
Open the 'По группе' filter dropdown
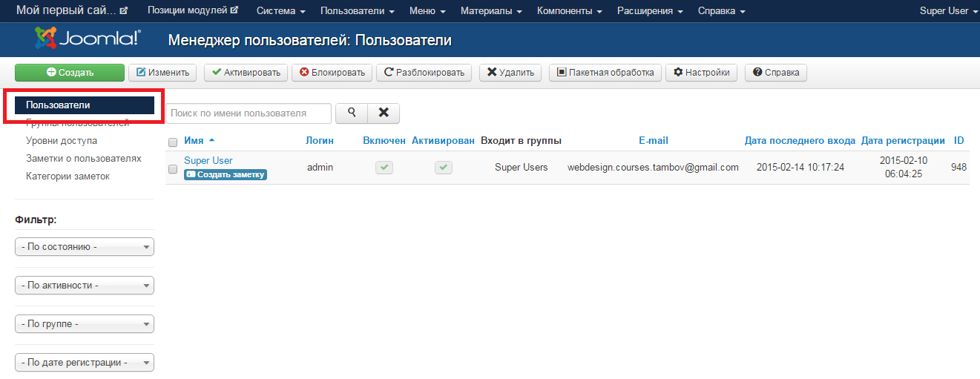point(85,323)
